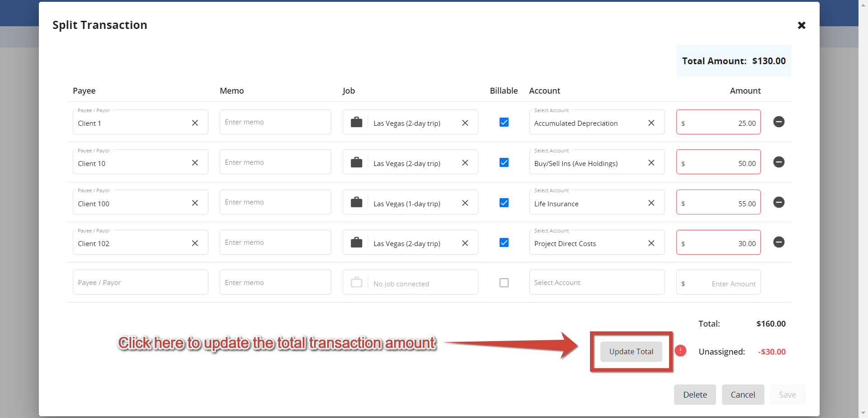Screen dimensions: 868x418
Task: Clear the Client 1 payee field
Action: point(195,123)
